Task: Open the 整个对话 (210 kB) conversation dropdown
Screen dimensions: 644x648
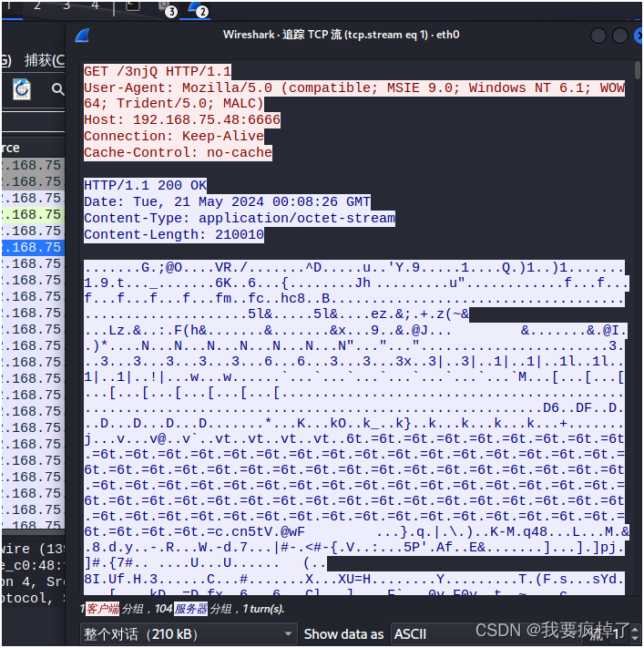Action: [189, 633]
